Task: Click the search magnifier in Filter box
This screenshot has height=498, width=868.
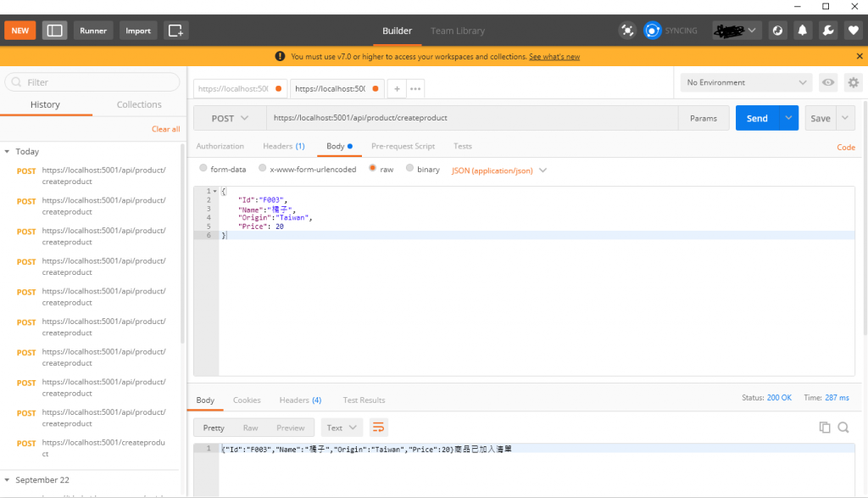Action: coord(17,82)
